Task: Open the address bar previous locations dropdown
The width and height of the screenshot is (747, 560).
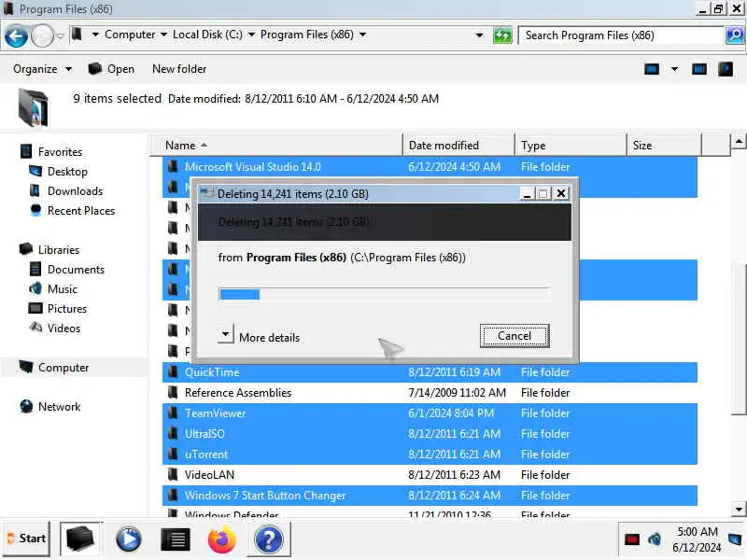Action: (479, 35)
